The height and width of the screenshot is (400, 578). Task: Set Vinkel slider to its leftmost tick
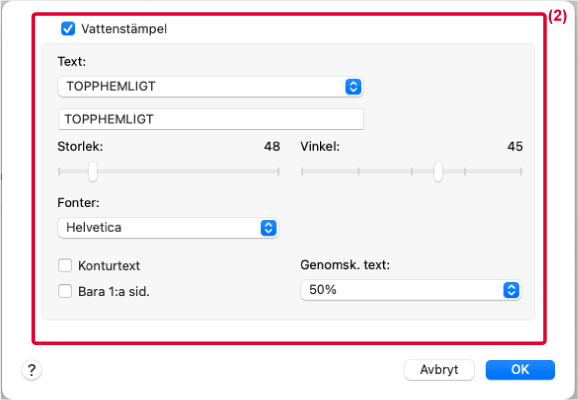point(302,171)
